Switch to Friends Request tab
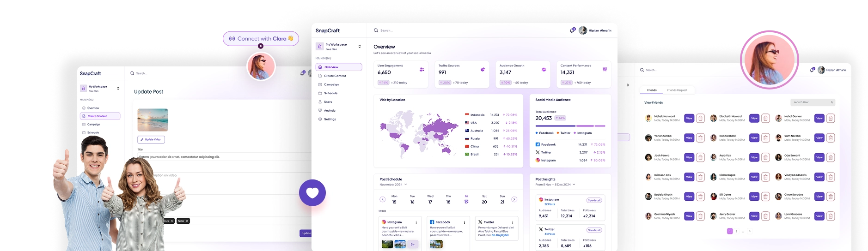Screen dimensions: 868x251 [x=677, y=90]
